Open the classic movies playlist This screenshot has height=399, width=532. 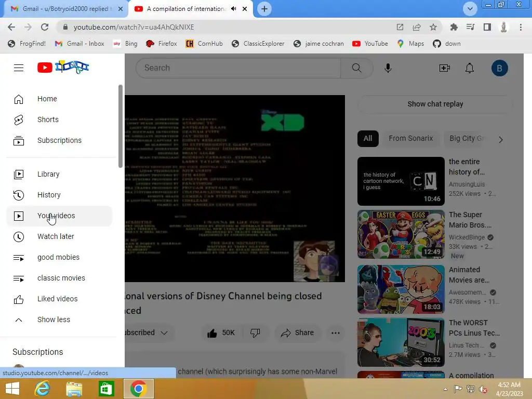59,278
